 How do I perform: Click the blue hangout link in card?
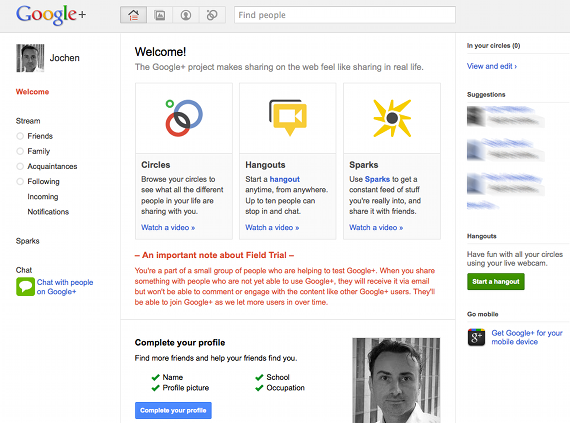(285, 179)
